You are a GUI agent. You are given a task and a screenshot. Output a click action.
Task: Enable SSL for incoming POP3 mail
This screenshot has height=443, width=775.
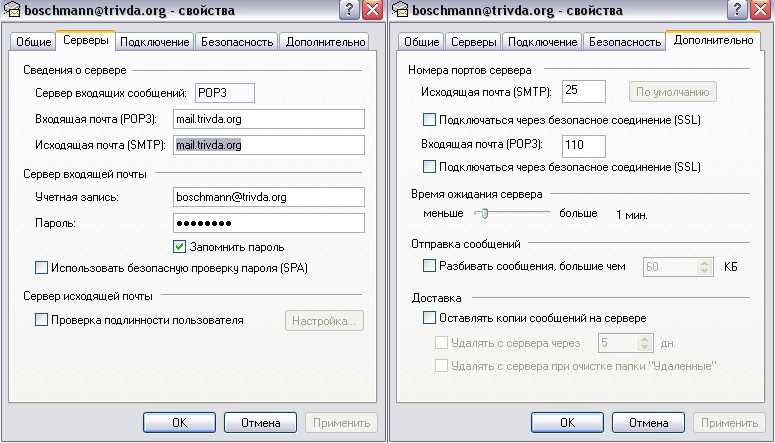tap(430, 166)
